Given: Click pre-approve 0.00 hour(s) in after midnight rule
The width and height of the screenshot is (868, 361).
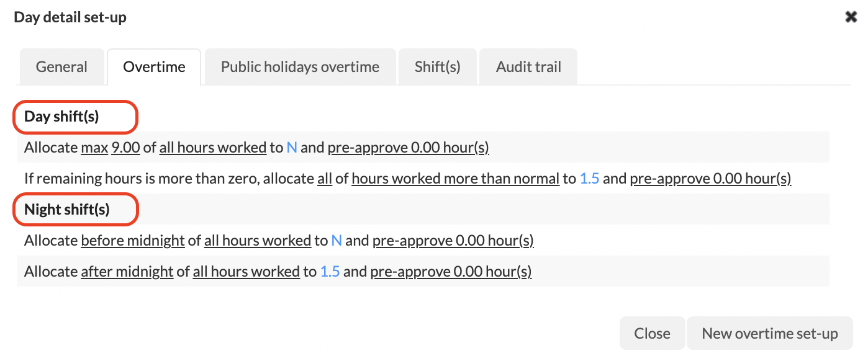Looking at the screenshot, I should tap(451, 272).
